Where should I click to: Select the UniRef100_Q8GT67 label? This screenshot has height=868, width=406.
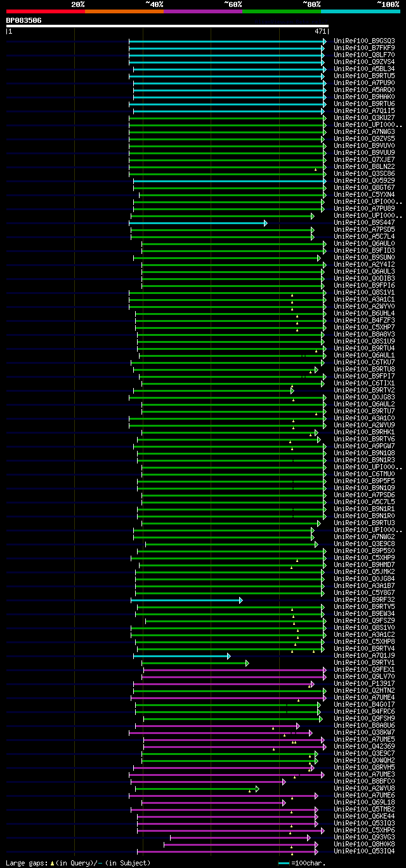(364, 188)
